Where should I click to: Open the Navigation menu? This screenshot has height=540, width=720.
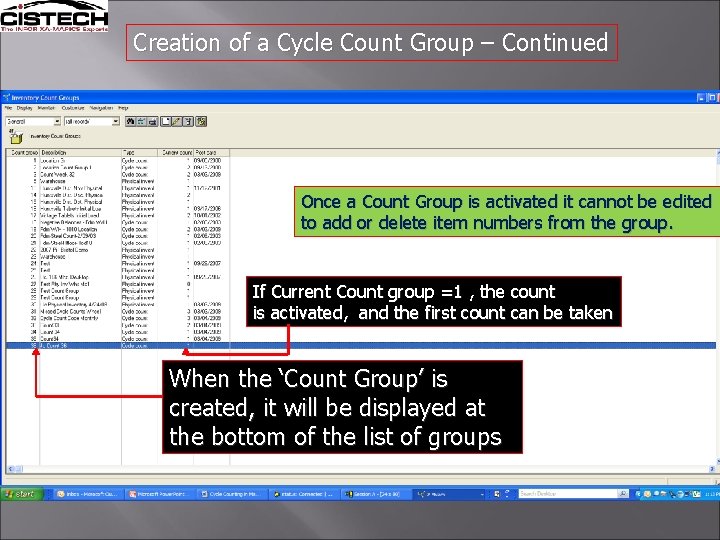pyautogui.click(x=101, y=108)
